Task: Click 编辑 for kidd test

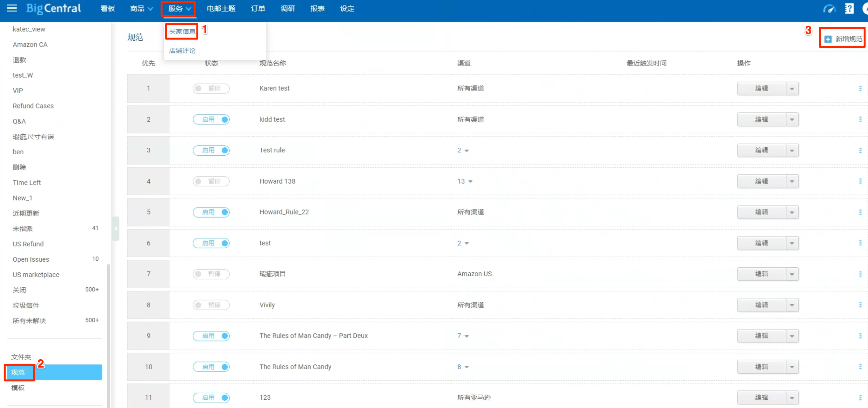Action: point(761,120)
